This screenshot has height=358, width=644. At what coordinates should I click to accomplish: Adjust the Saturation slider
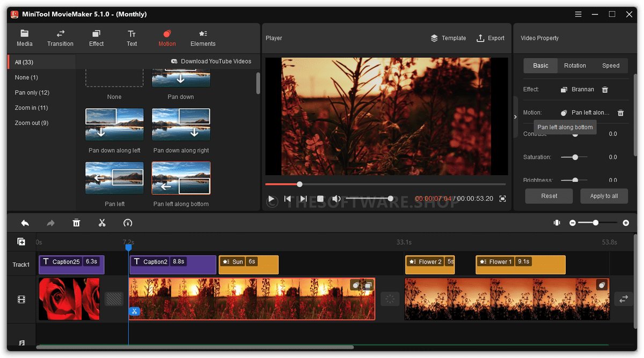pos(574,157)
